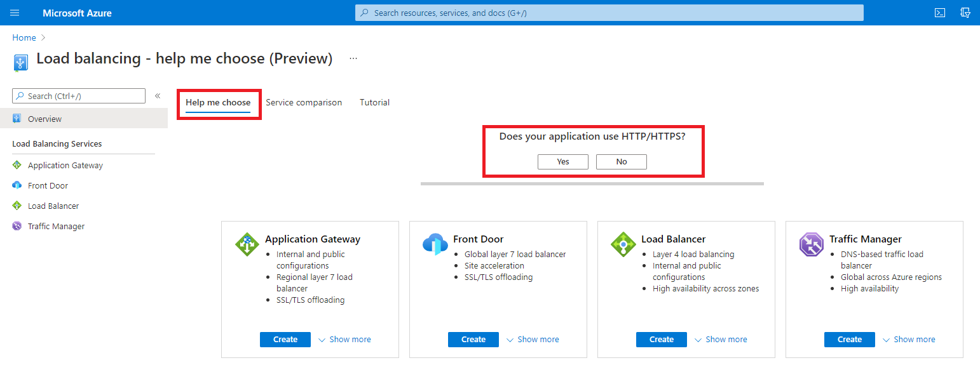Create a Traffic Manager
Viewport: 980px width, 372px height.
pyautogui.click(x=850, y=340)
